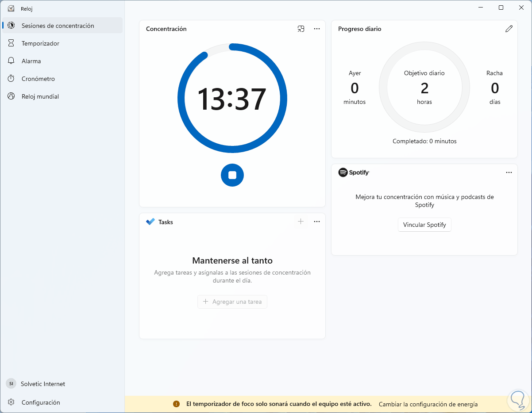This screenshot has height=413, width=532.
Task: Click the Microsoft To Do Tasks checkmark icon
Action: [x=150, y=222]
